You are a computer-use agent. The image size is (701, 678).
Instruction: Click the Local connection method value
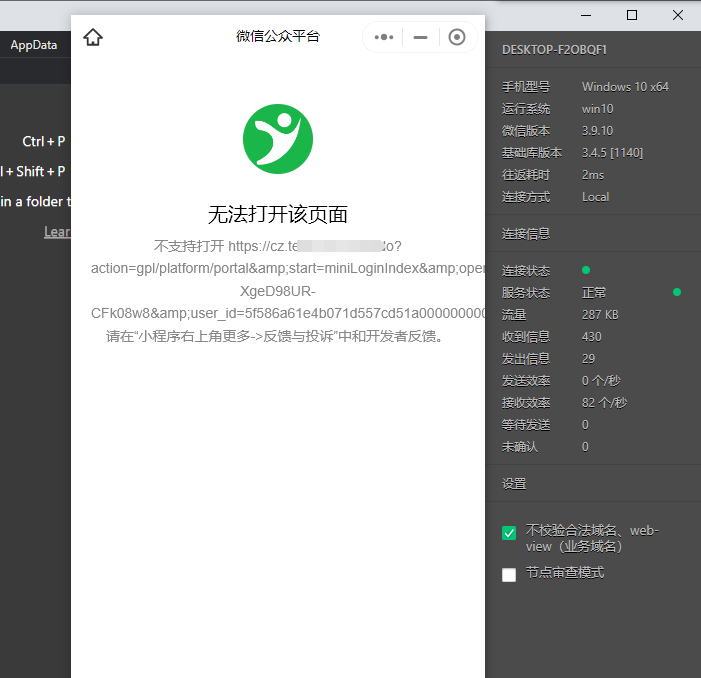(x=595, y=197)
